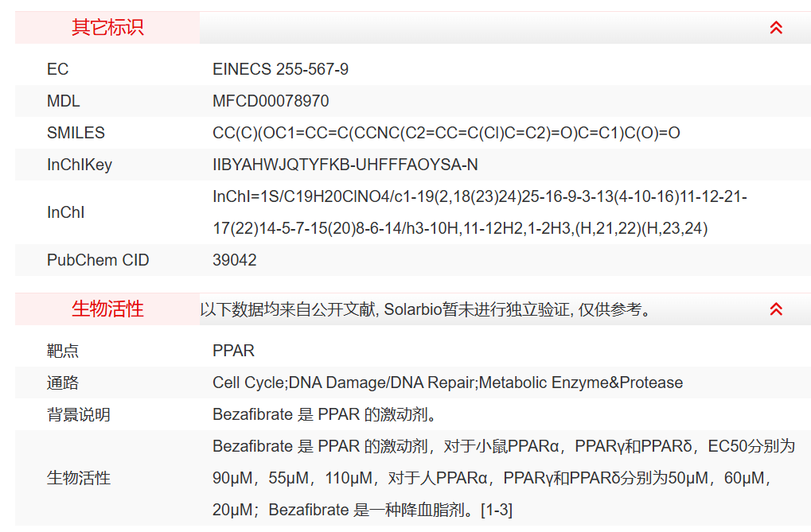Image resolution: width=811 pixels, height=532 pixels.
Task: Click the Solarbio disclaimer notice text
Action: (x=427, y=309)
